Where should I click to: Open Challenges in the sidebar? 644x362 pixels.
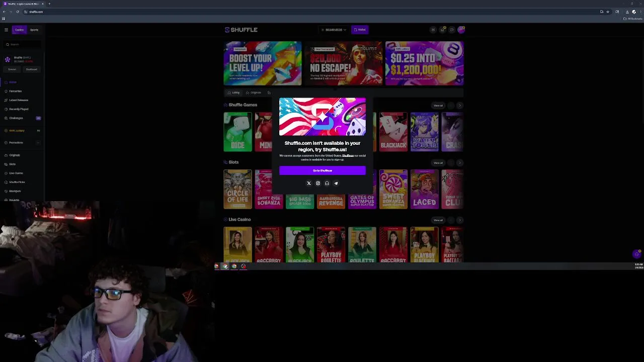click(x=16, y=118)
